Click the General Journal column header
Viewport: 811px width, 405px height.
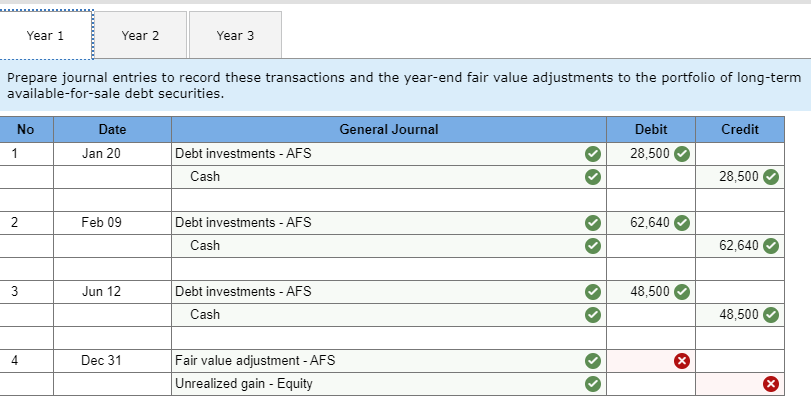(388, 130)
